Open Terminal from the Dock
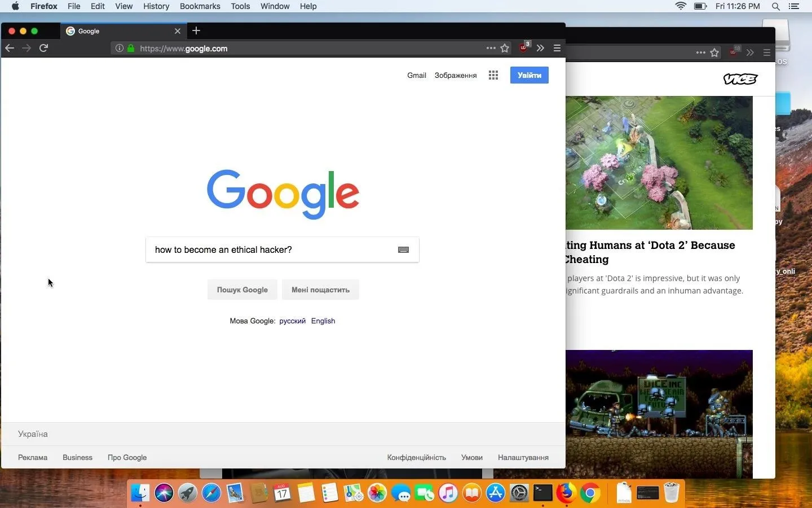812x508 pixels. pos(543,493)
